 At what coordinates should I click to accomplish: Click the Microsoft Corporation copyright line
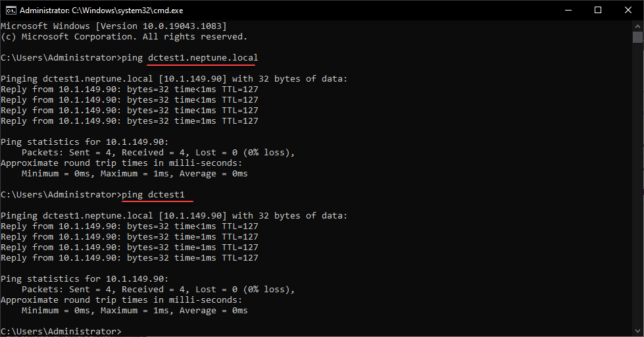[x=124, y=37]
